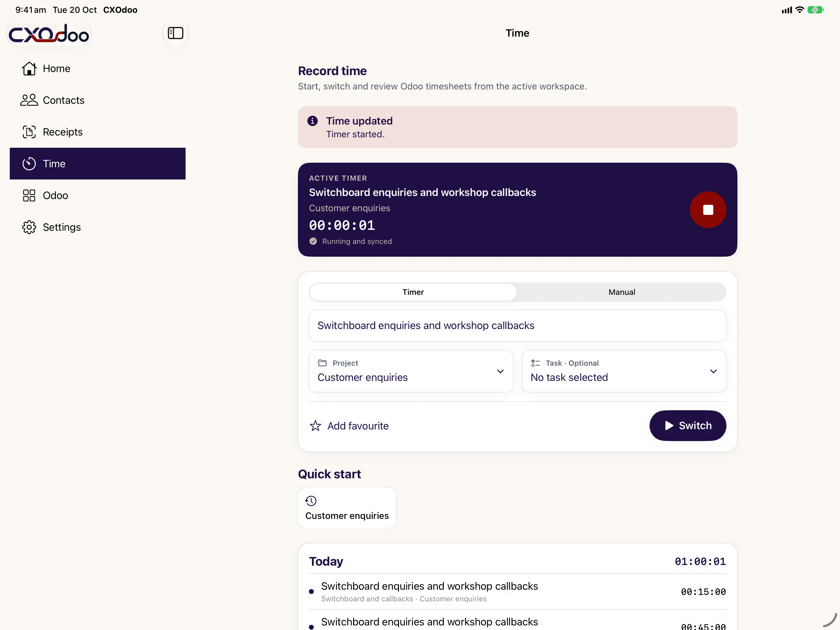840x630 pixels.
Task: Click the Today total 01:00:01
Action: (x=700, y=561)
